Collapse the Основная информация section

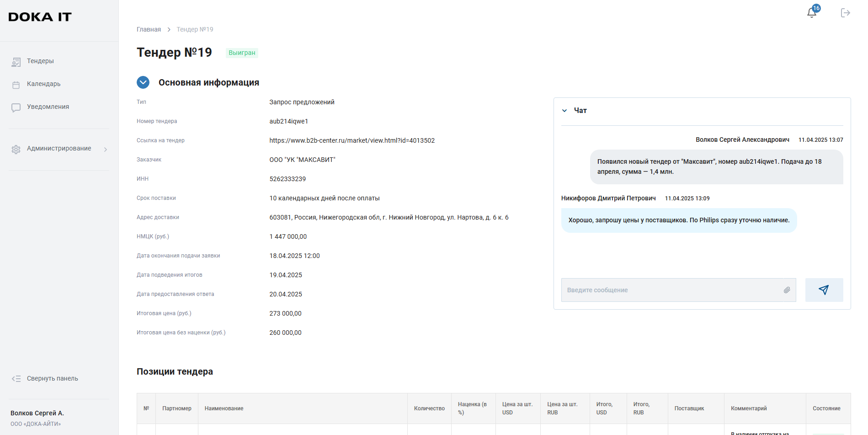(143, 82)
